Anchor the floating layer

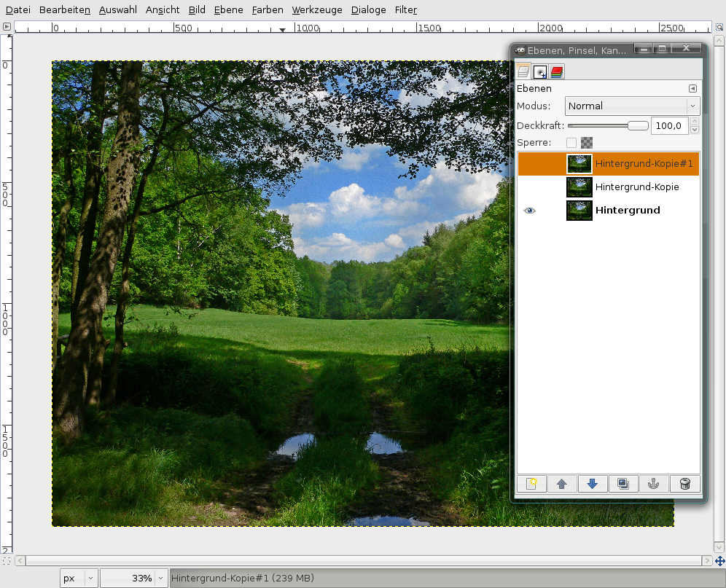(653, 484)
